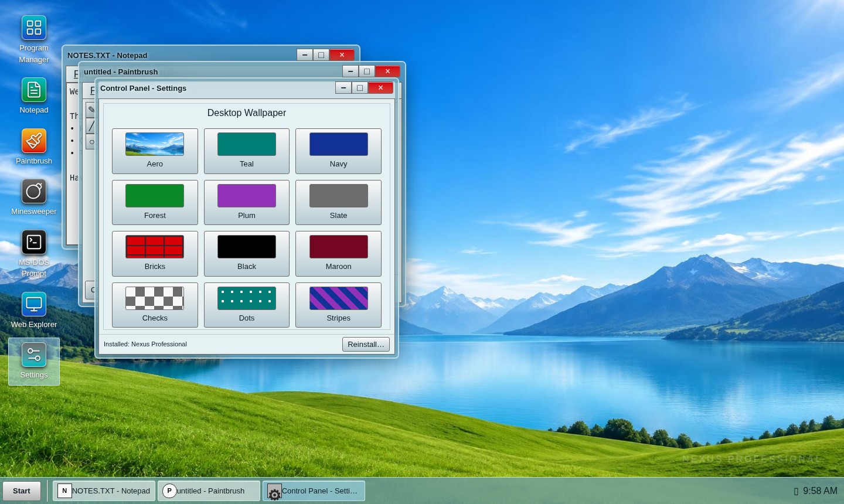
Task: Launch Notepad from the desktop icon
Action: point(34,96)
